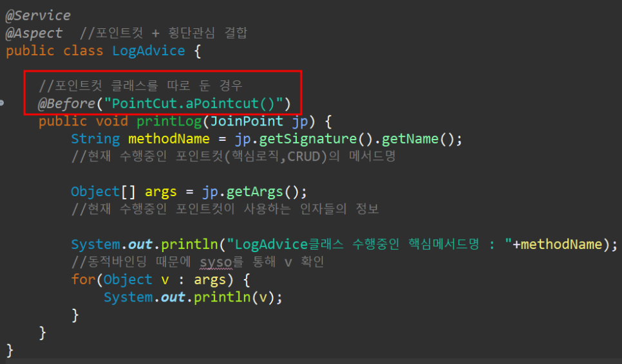Click the getSignature() method call

point(316,139)
